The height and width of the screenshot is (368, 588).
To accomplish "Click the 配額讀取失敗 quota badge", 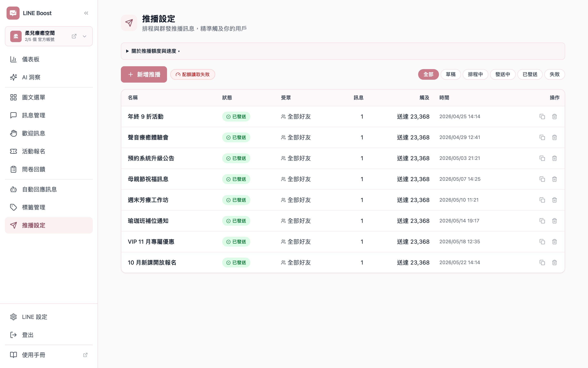I will click(x=193, y=74).
